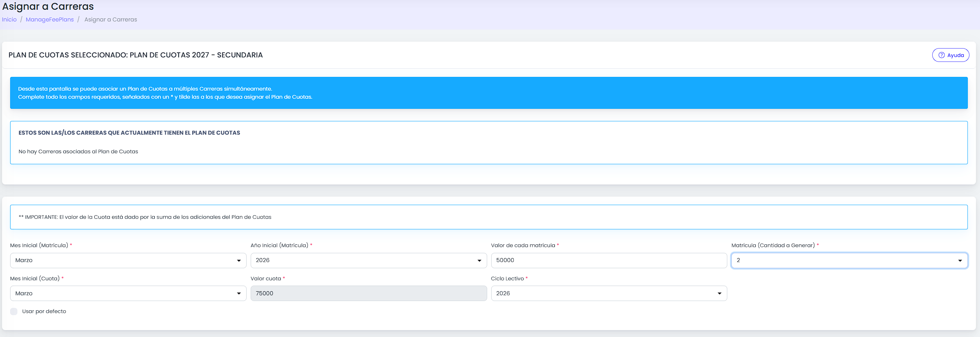Click the blue info banner text
The image size is (980, 337).
tap(165, 93)
